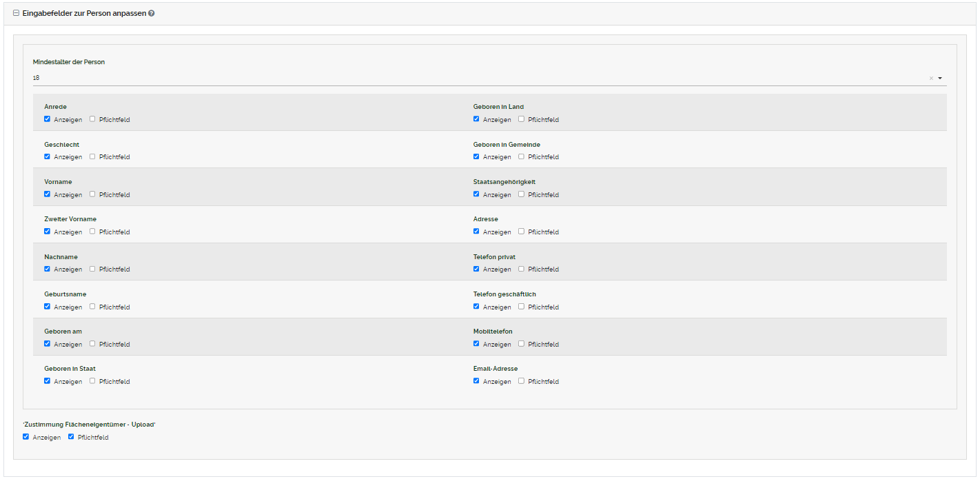
Task: Uncheck Anzeigen for Geboren in Land
Action: 476,119
